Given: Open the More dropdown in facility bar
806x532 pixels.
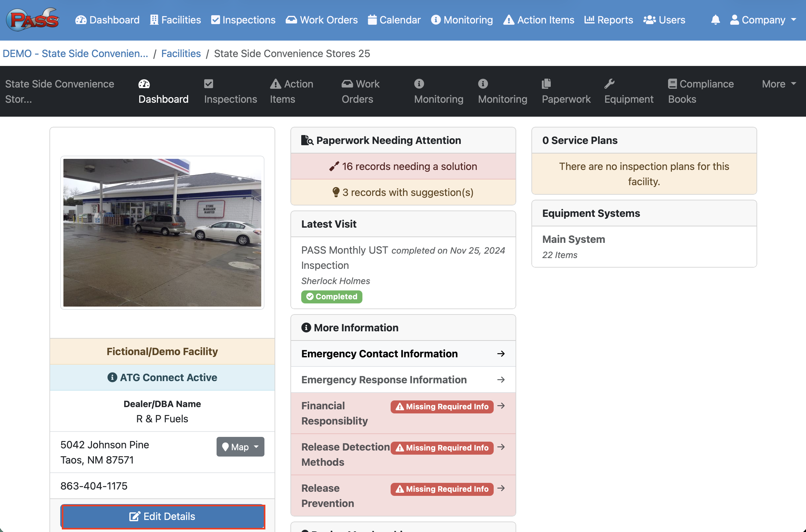Looking at the screenshot, I should pos(778,84).
